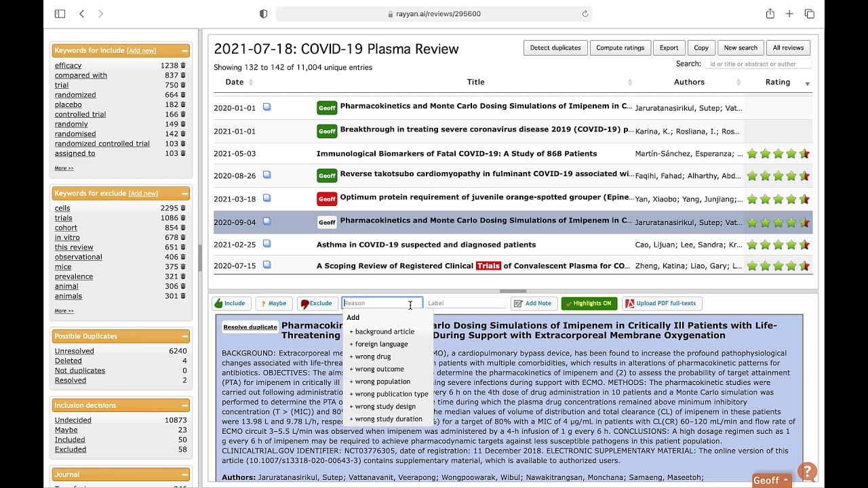Open a new Safari tab with plus icon
Viewport: 868px width, 488px height.
789,14
